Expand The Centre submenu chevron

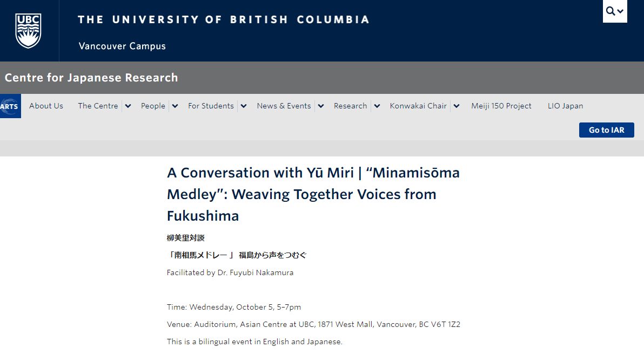(x=128, y=106)
